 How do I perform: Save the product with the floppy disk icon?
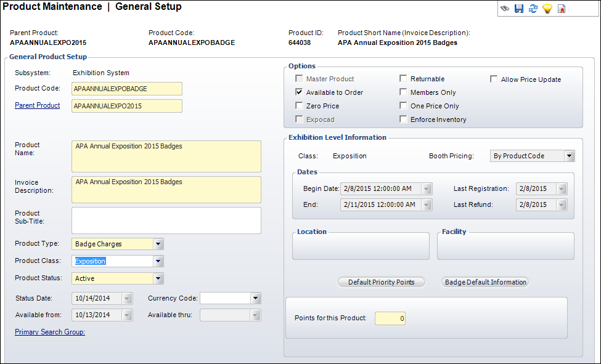click(x=519, y=9)
